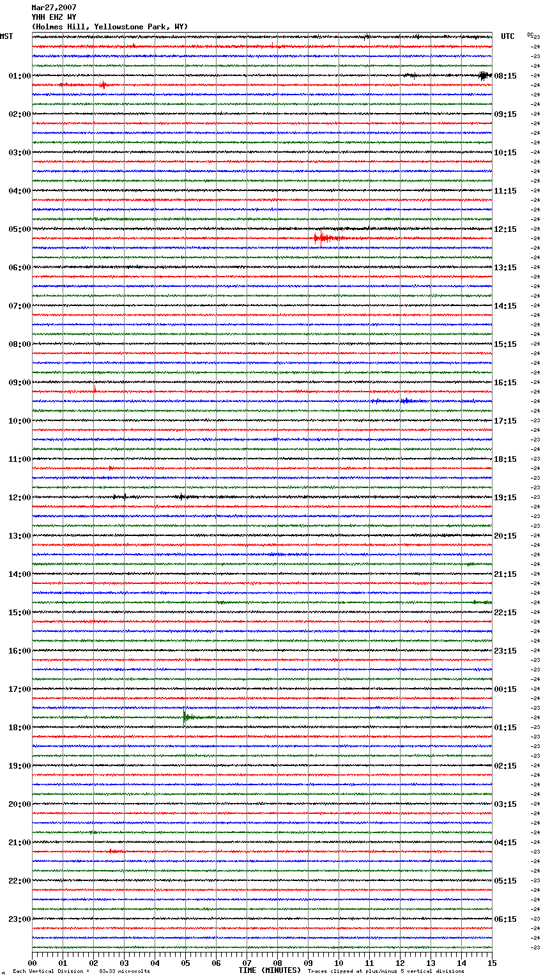Click the Each Vertical Division 83.33 microvolts note
This screenshot has height=980, width=543.
(x=81, y=971)
